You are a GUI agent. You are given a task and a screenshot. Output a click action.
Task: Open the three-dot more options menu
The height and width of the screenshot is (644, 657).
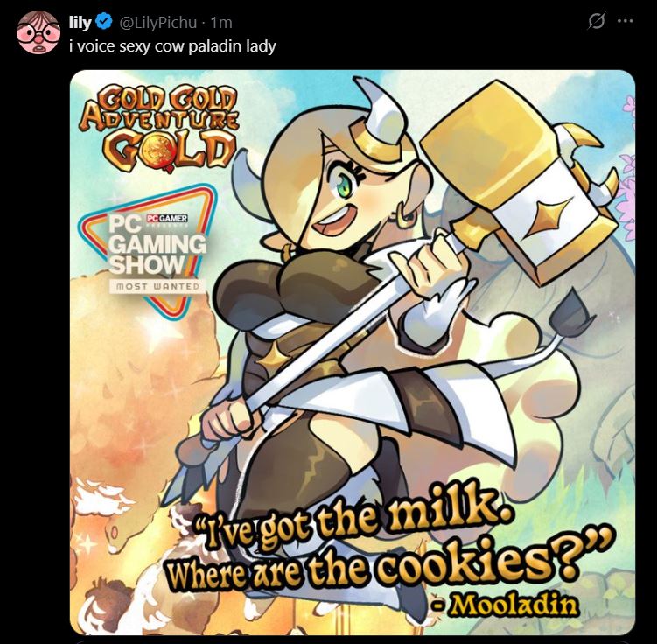click(626, 20)
